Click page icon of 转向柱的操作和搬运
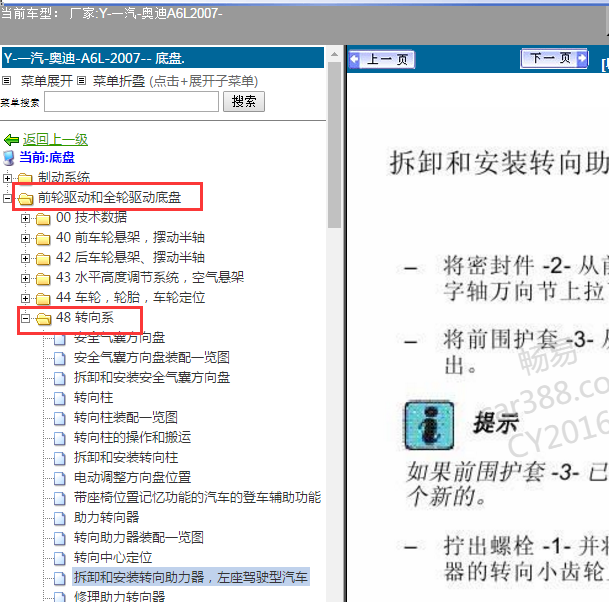Screen dimensions: 609x602 pyautogui.click(x=59, y=438)
